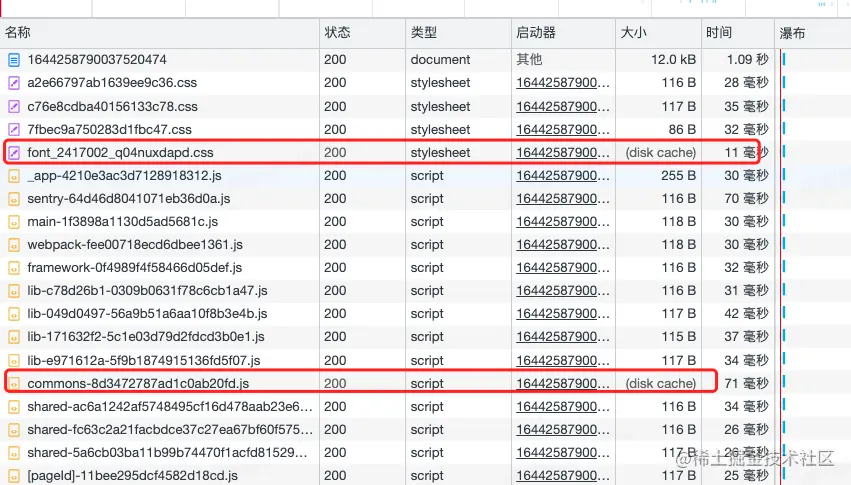Click the 255 B size cell

coord(678,176)
